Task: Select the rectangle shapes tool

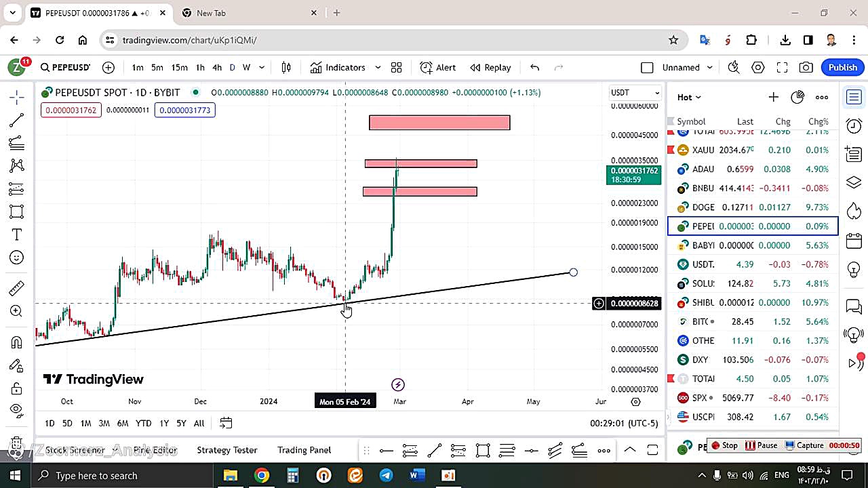Action: pyautogui.click(x=17, y=211)
